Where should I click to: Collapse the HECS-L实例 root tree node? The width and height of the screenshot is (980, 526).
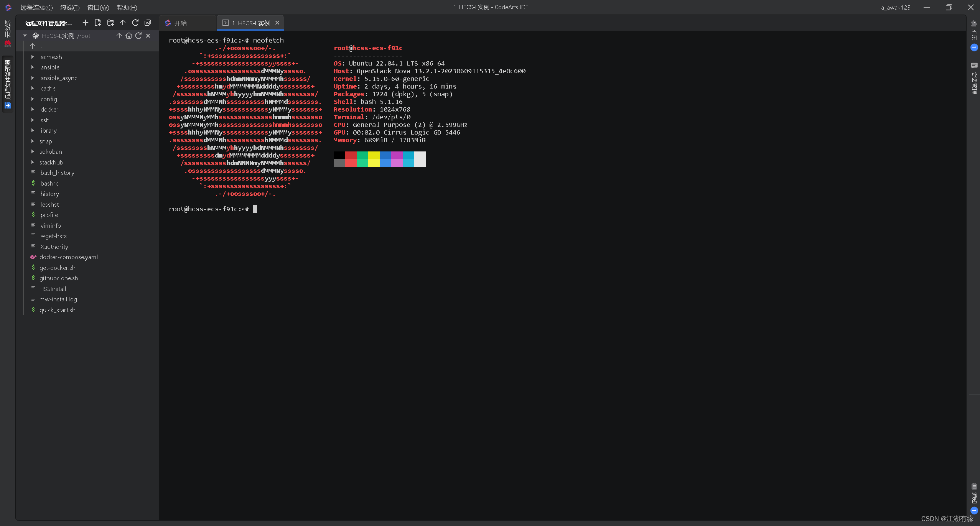pos(25,36)
